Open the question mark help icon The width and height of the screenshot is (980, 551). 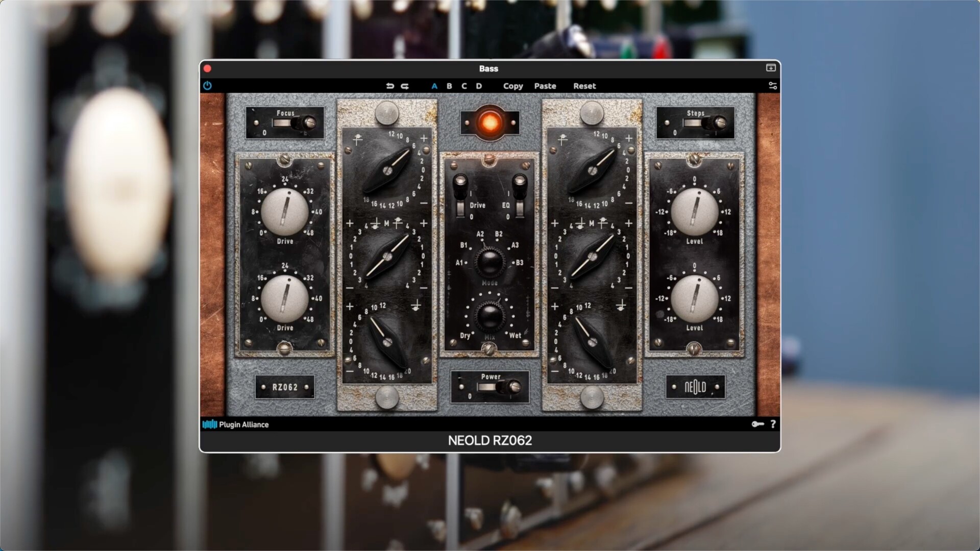pyautogui.click(x=773, y=424)
